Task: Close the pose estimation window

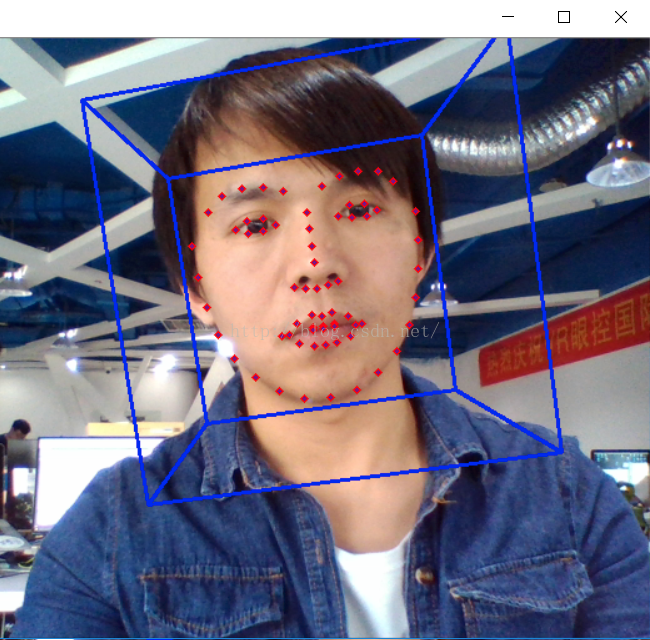Action: (x=620, y=17)
